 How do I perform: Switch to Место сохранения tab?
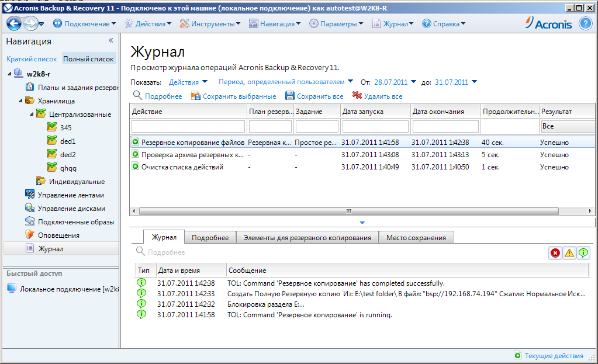pos(416,237)
